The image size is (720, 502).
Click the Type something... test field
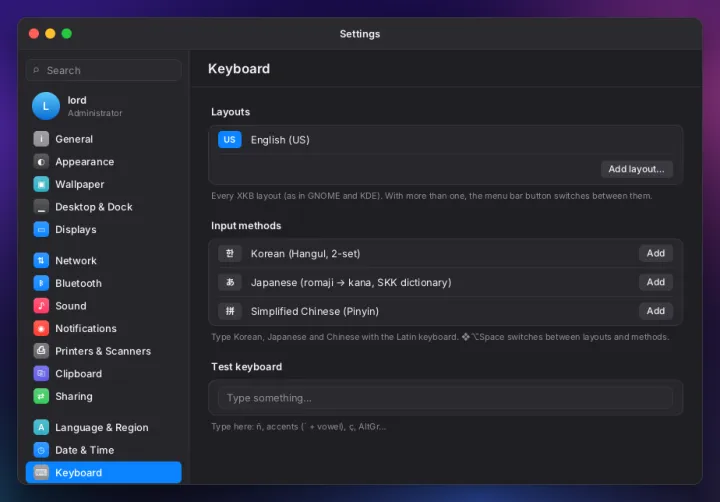[x=445, y=398]
